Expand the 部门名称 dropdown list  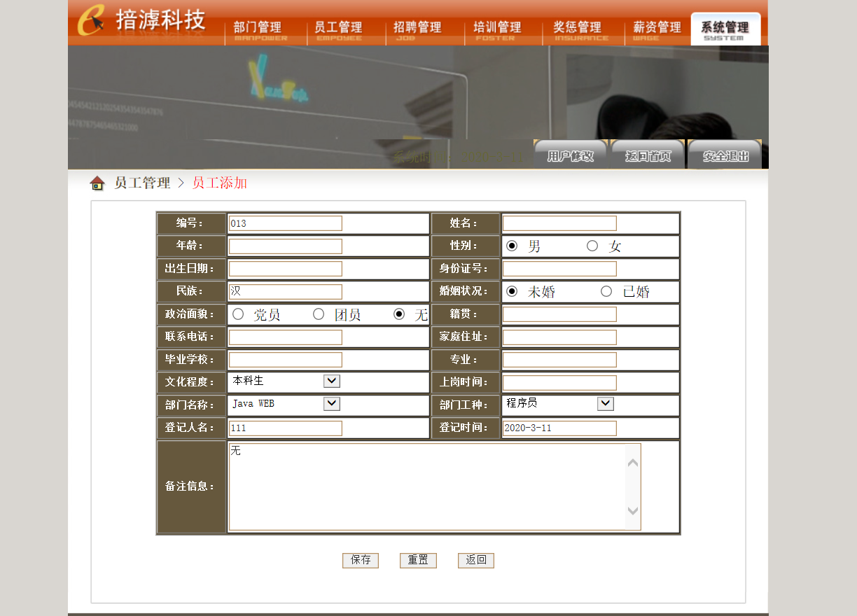332,404
